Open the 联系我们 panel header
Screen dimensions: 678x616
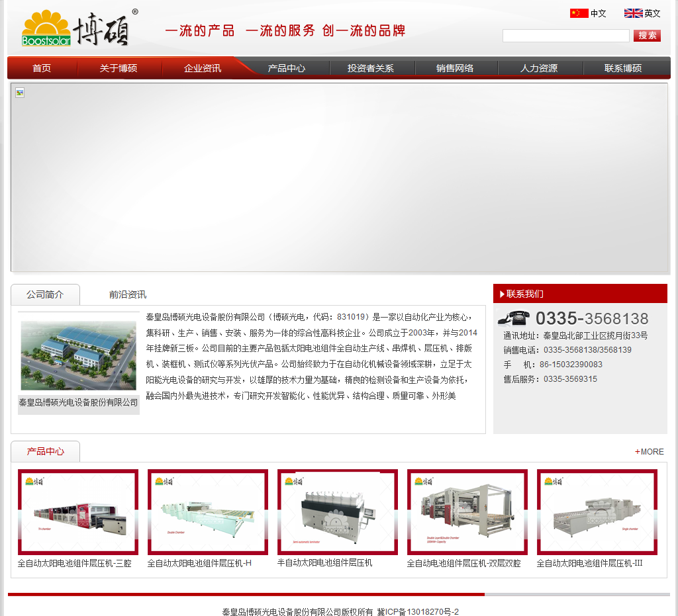point(580,294)
